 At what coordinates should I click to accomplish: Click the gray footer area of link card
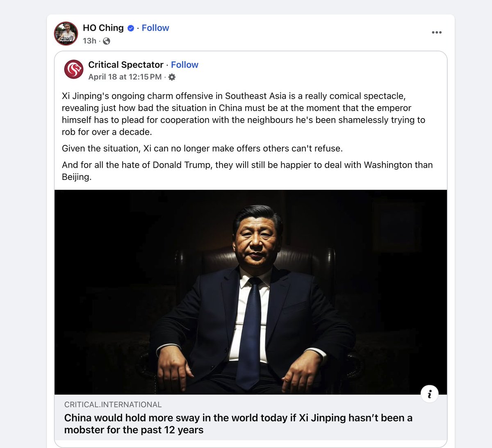[x=251, y=418]
